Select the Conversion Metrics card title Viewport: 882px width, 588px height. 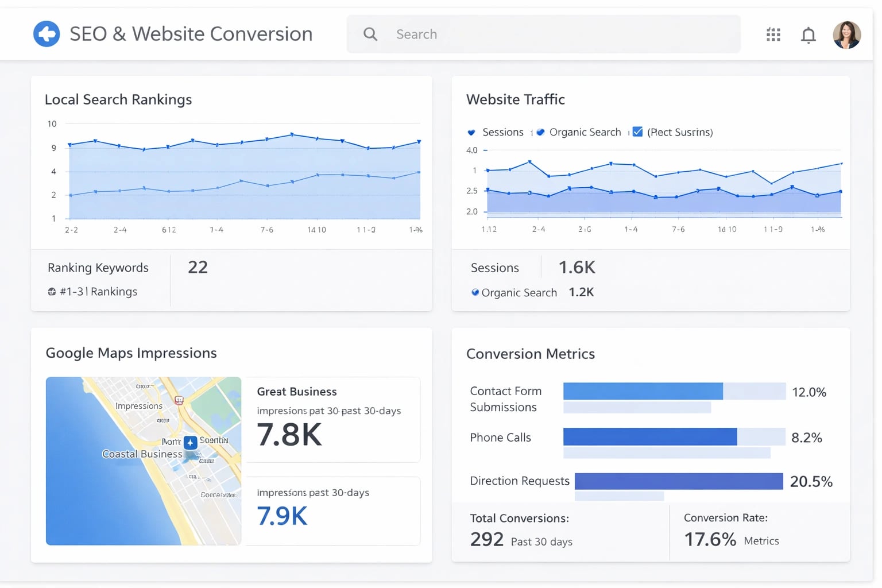tap(531, 354)
